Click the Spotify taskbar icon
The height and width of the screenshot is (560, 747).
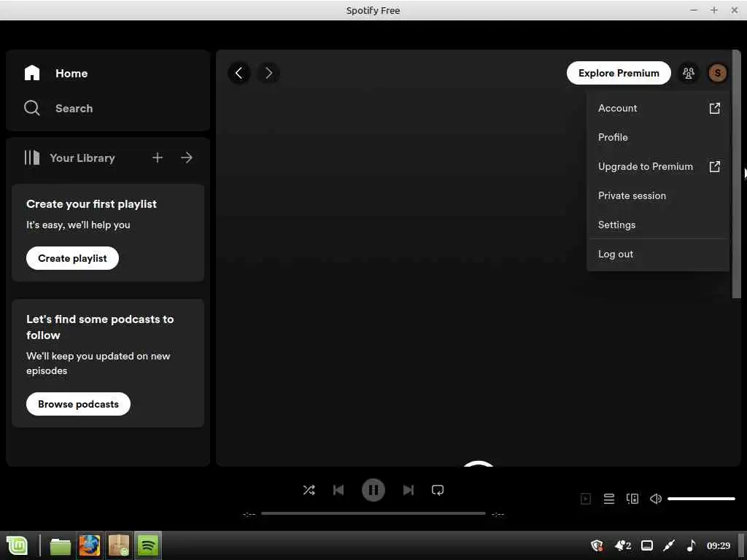point(147,545)
